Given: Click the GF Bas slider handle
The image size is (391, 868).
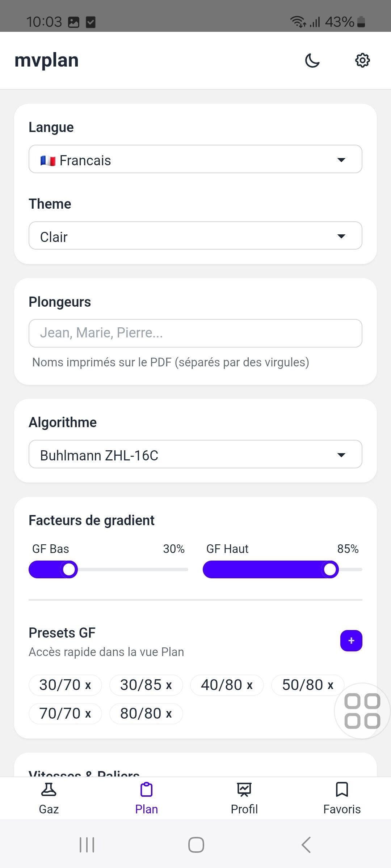Looking at the screenshot, I should coord(69,570).
